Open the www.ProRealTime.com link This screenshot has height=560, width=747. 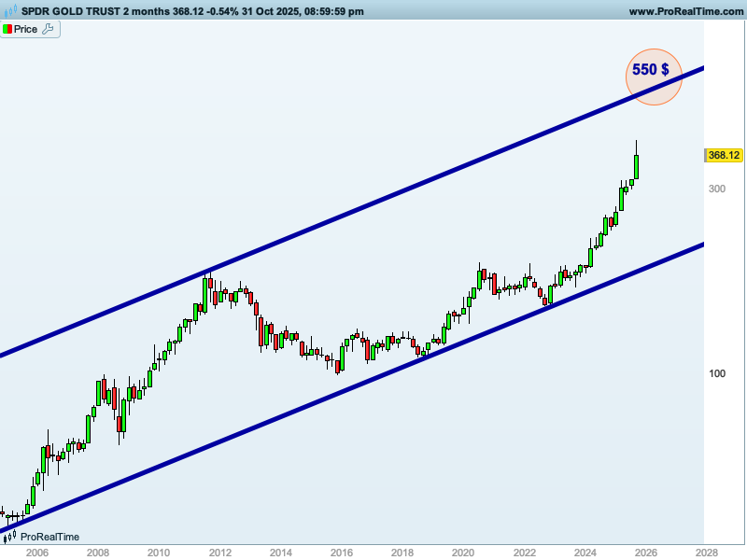(684, 11)
